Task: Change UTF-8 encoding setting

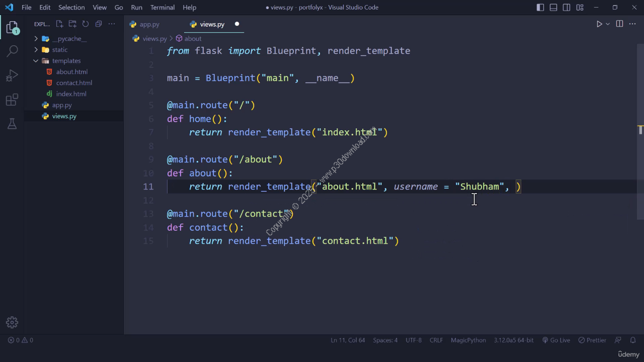Action: (x=414, y=340)
